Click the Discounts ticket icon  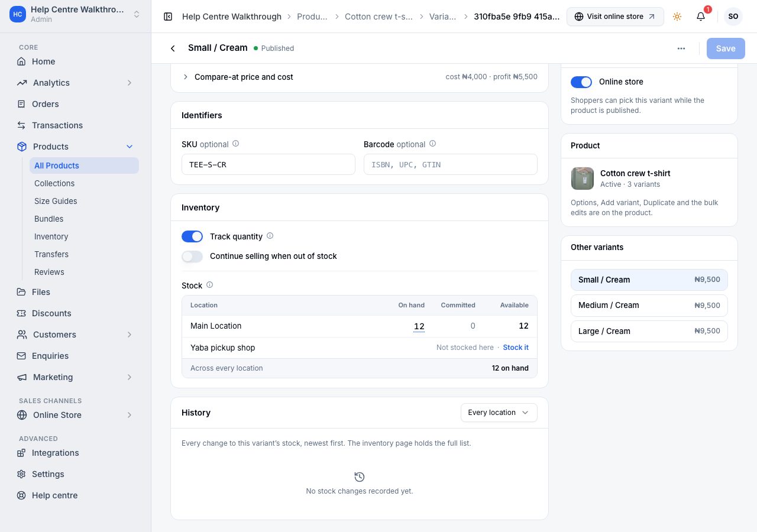(x=21, y=313)
